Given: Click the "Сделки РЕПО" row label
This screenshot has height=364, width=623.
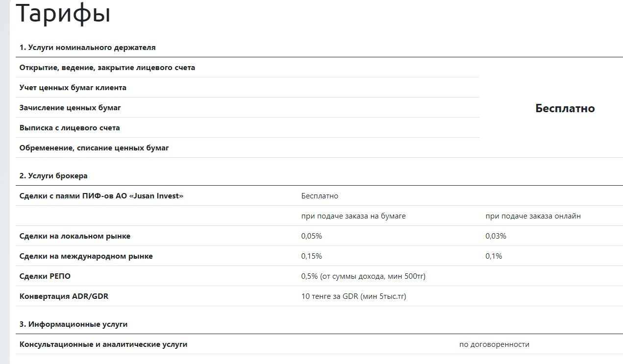Looking at the screenshot, I should (x=45, y=276).
